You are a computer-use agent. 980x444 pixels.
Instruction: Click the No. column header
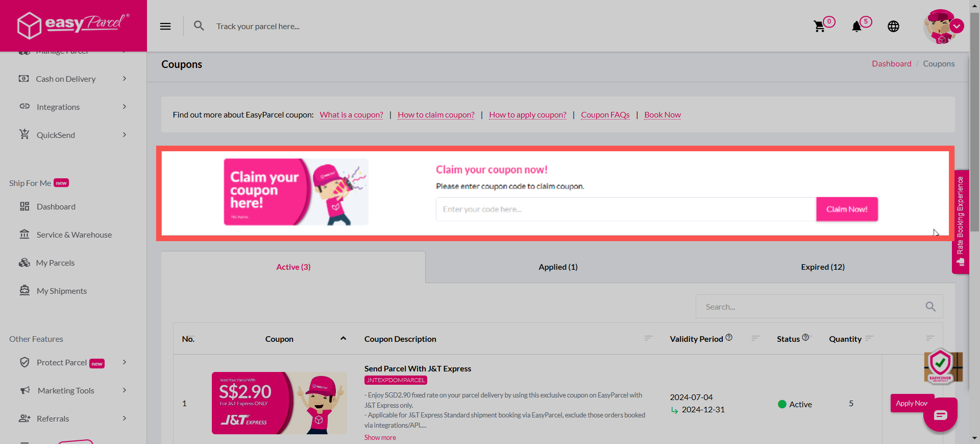[x=188, y=339]
